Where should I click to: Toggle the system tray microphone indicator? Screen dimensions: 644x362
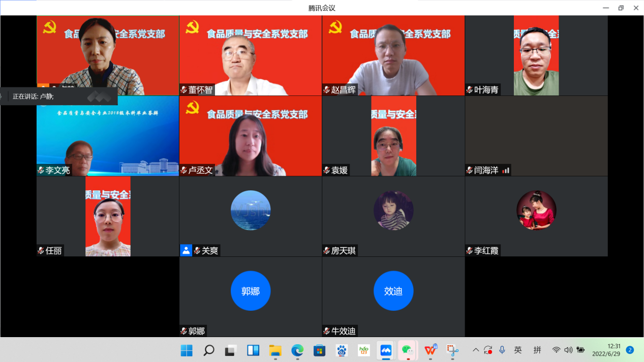pos(502,350)
